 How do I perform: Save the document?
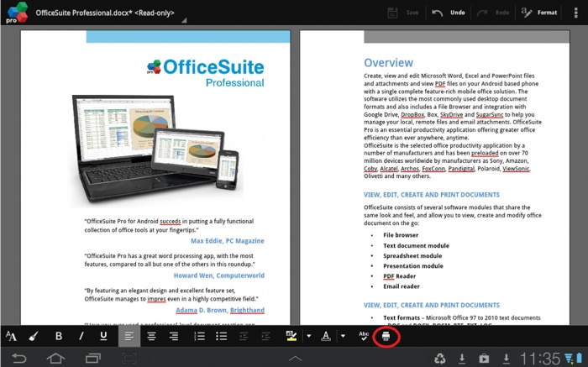pos(403,13)
